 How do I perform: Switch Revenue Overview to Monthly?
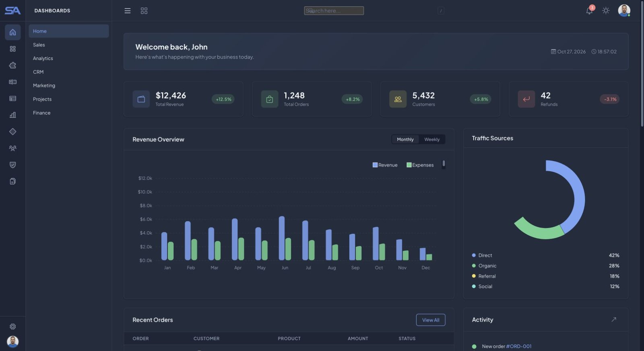coord(405,139)
